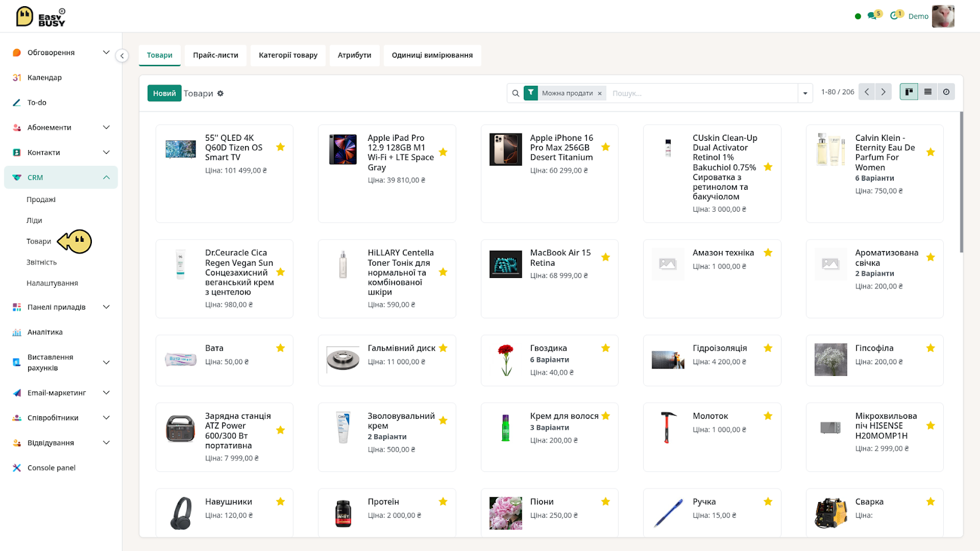
Task: Expand Співробітники sidebar section
Action: tap(106, 418)
